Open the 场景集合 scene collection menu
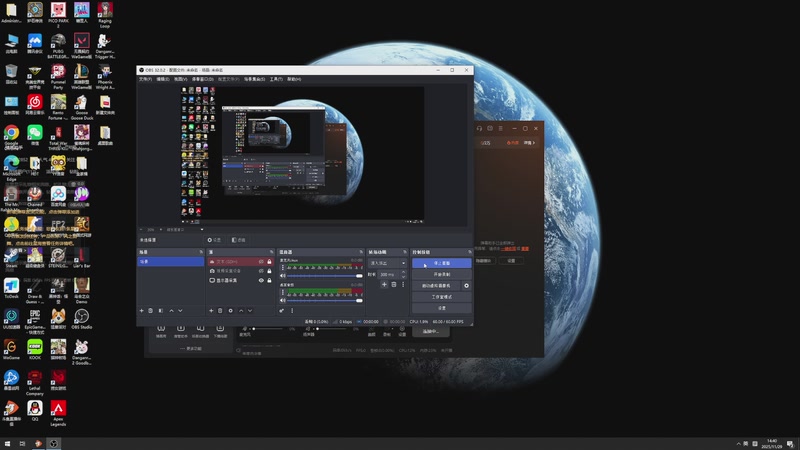 (x=254, y=79)
